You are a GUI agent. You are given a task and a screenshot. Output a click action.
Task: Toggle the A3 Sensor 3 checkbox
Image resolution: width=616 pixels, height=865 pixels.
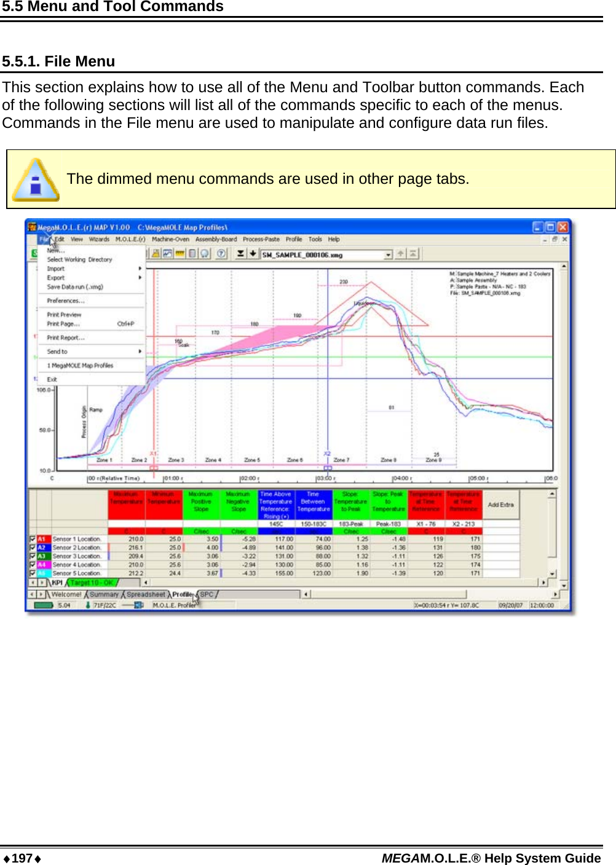[33, 556]
